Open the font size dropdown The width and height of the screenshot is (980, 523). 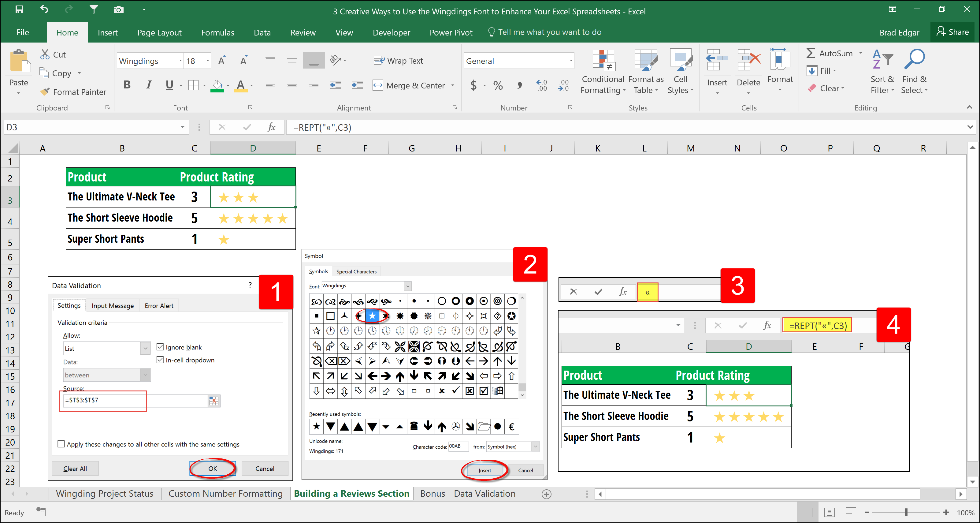pos(207,61)
